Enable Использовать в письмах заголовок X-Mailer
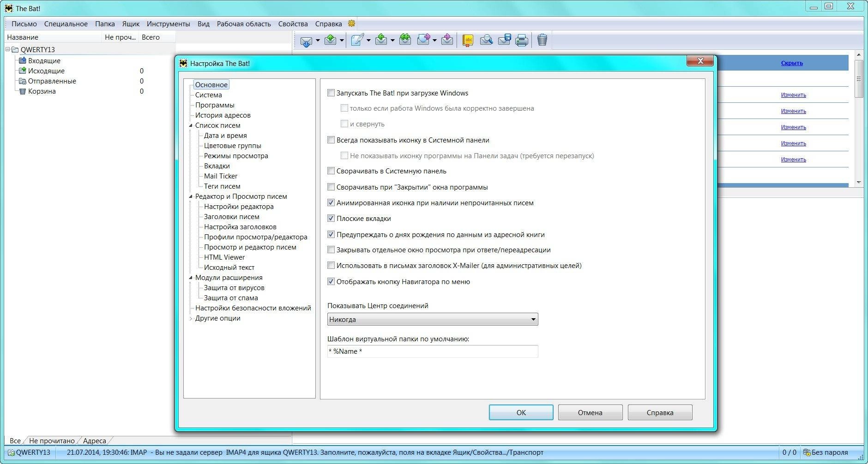 331,265
